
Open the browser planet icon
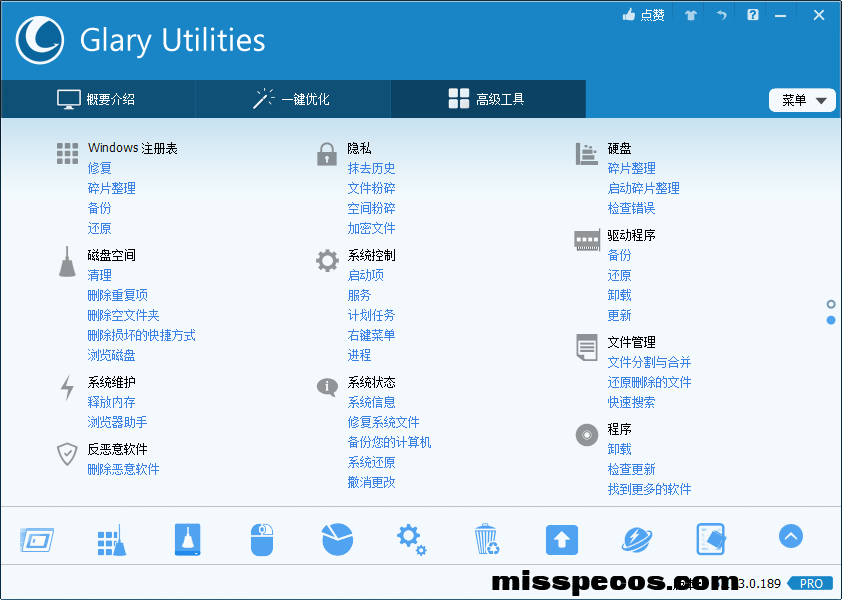pos(637,540)
